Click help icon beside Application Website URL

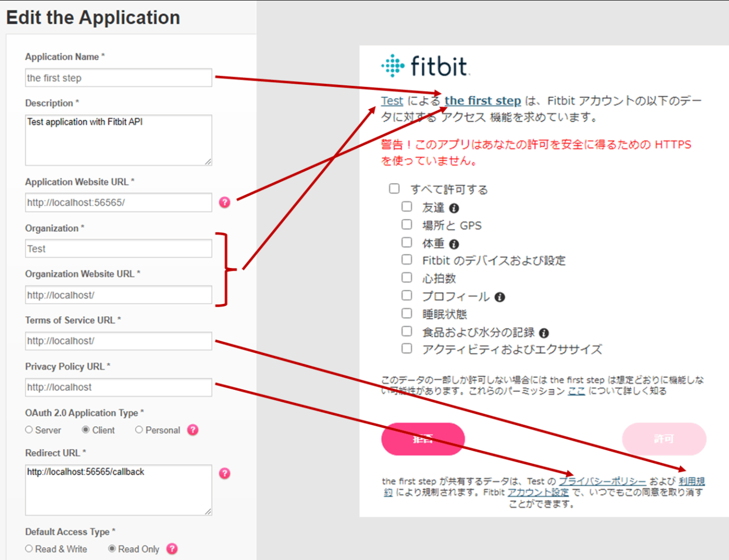point(224,202)
